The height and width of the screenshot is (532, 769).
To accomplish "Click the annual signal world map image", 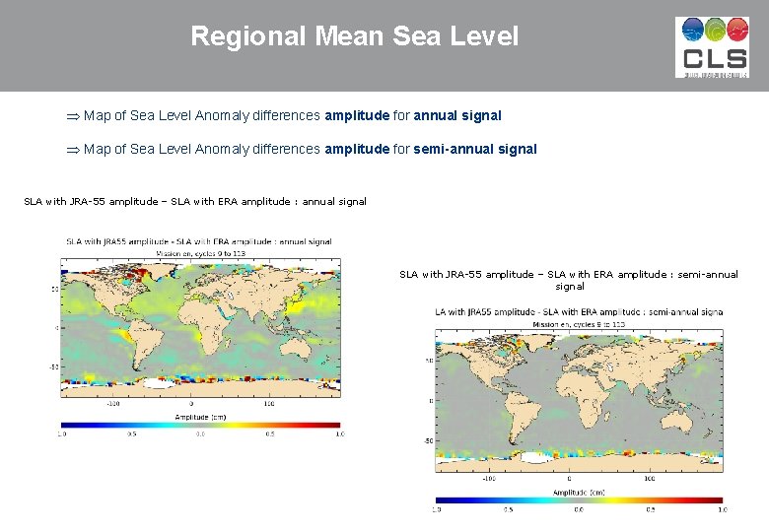I will (200, 328).
